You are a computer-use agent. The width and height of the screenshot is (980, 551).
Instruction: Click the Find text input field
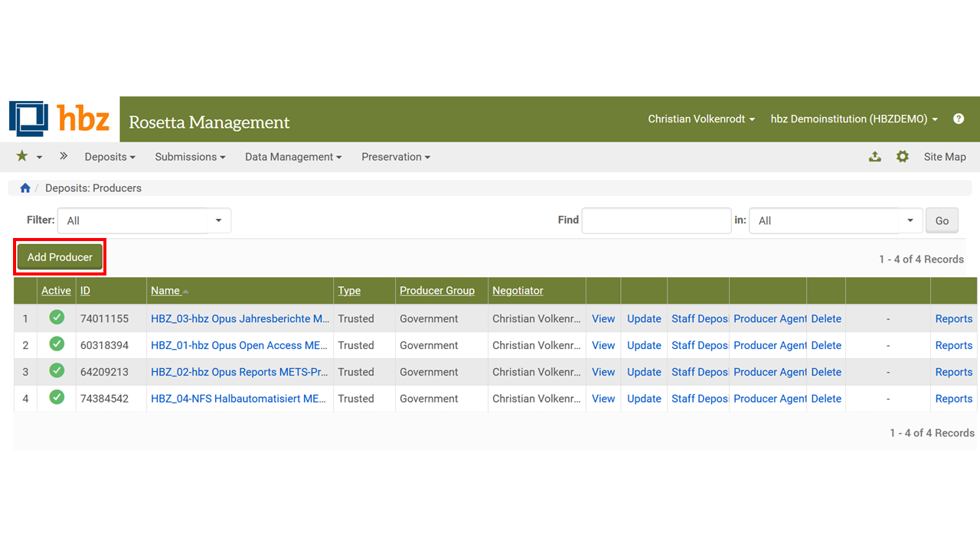(656, 220)
